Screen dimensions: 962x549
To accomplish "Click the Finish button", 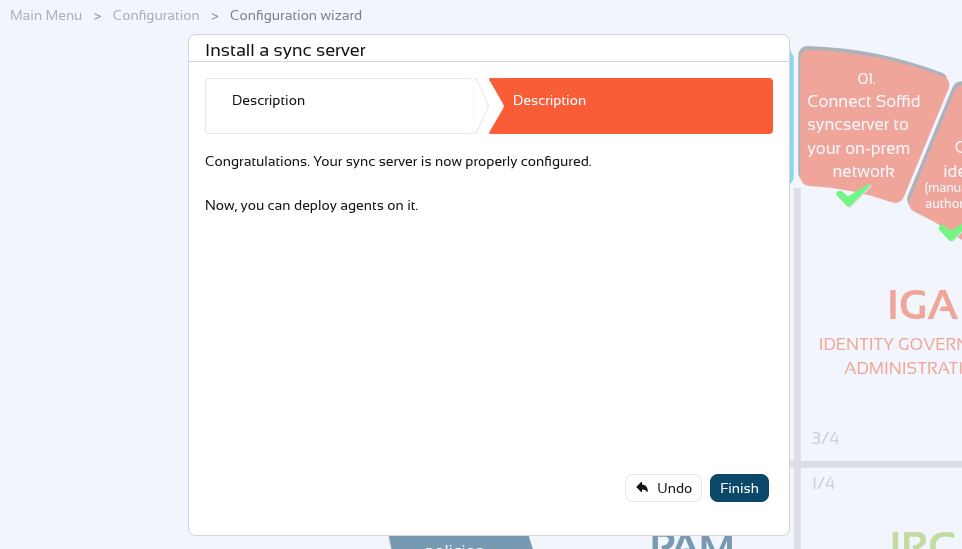I will click(739, 488).
